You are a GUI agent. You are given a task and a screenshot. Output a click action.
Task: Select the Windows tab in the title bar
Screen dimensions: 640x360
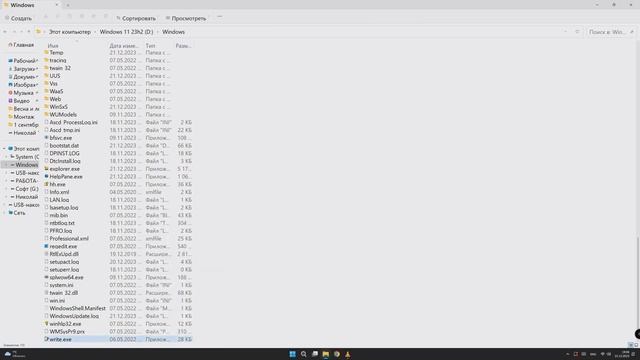coord(31,5)
